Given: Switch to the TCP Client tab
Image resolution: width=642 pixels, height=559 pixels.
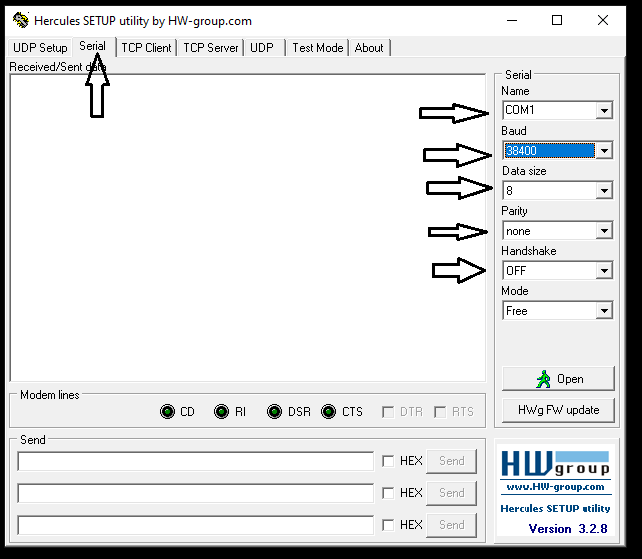Looking at the screenshot, I should coord(146,48).
